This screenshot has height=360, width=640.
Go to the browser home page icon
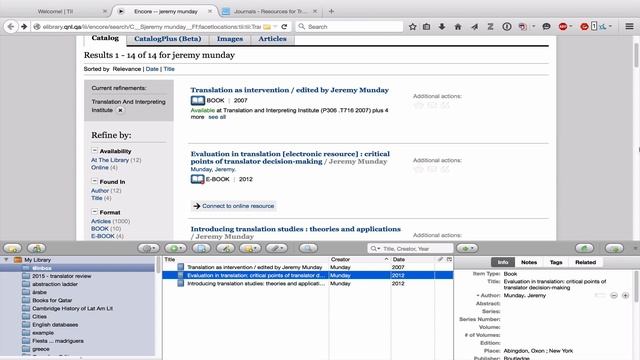[x=458, y=27]
